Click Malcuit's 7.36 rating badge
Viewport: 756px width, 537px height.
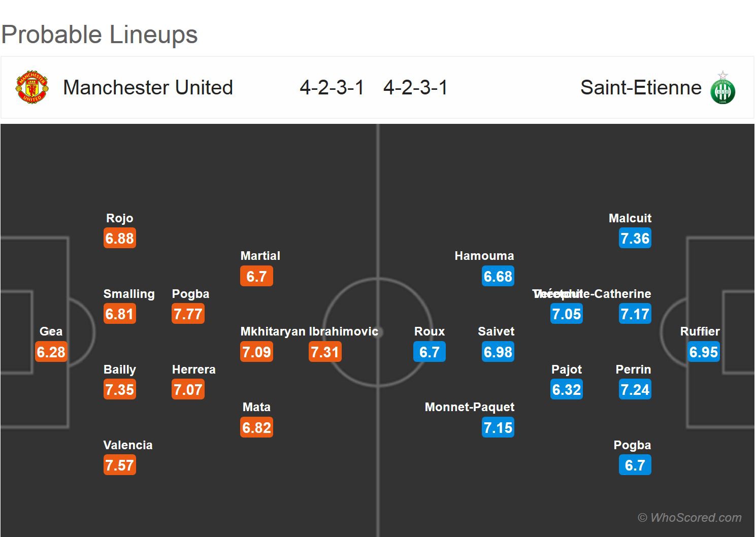point(635,239)
